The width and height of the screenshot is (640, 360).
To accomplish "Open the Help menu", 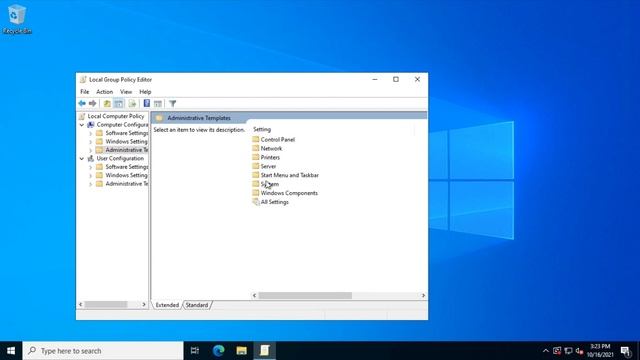I will [145, 92].
